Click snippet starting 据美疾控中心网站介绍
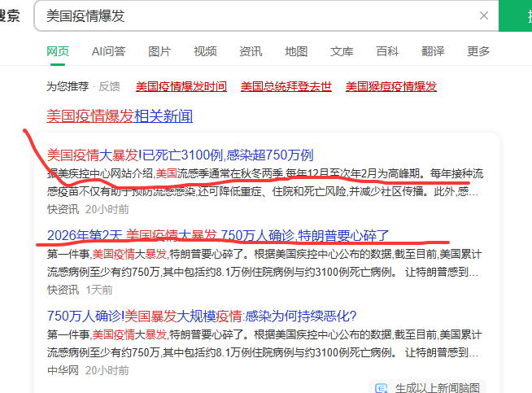This screenshot has width=532, height=393. tap(265, 174)
